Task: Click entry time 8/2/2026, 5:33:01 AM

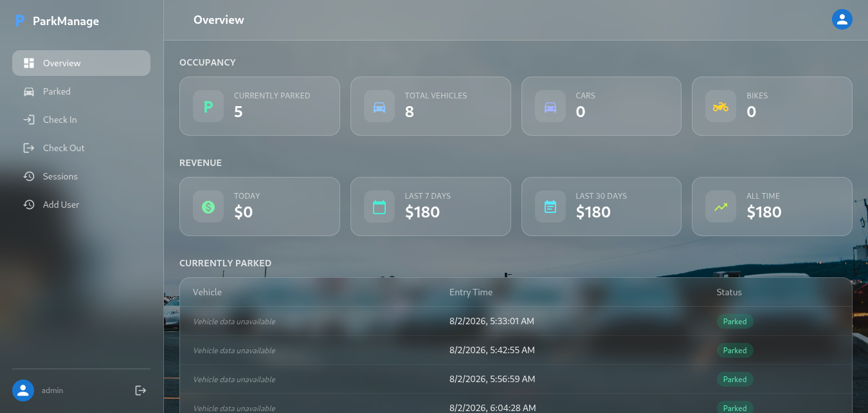Action: [x=492, y=321]
